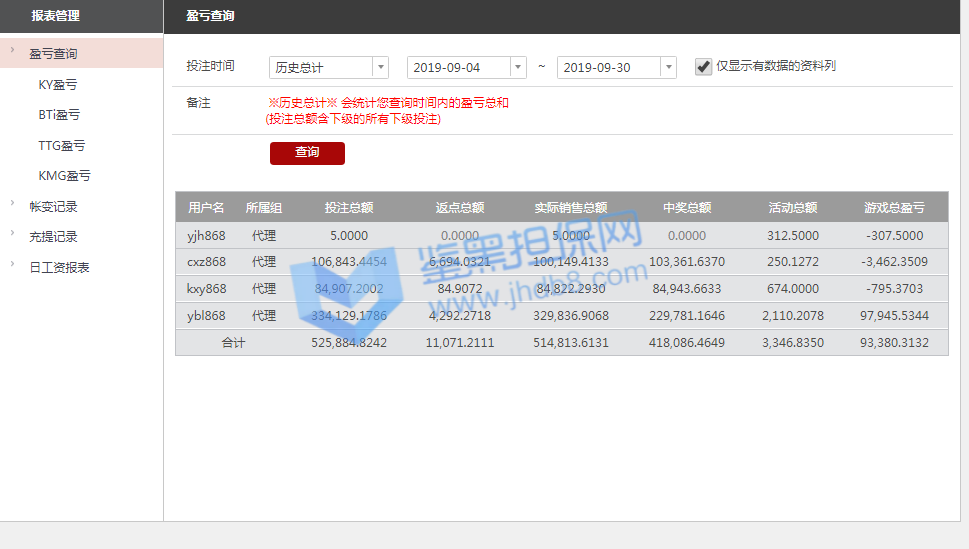Expand 帐变记录 sidebar section
This screenshot has width=969, height=549.
(53, 207)
